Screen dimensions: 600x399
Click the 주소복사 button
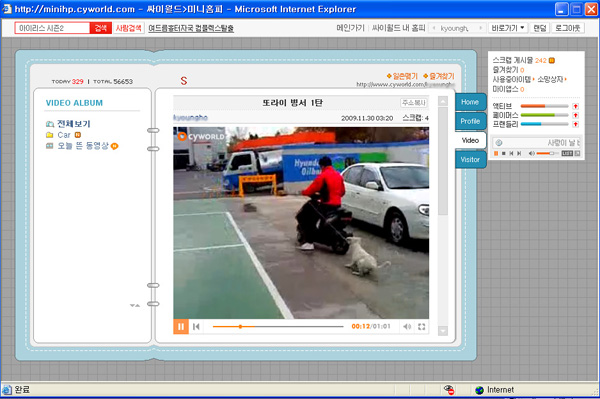[414, 103]
